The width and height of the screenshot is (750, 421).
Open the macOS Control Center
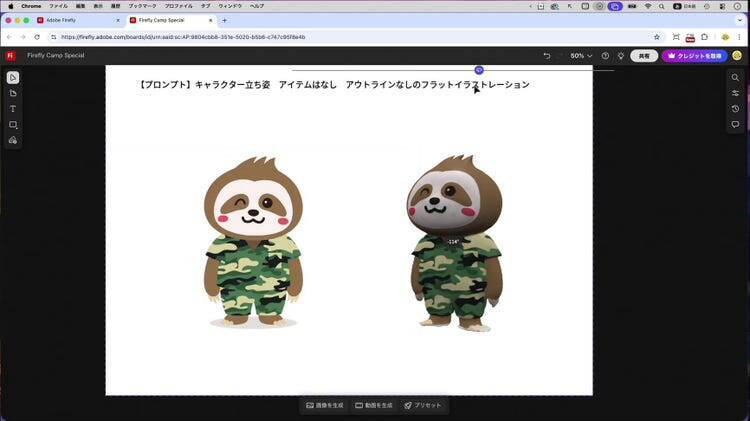pos(722,6)
